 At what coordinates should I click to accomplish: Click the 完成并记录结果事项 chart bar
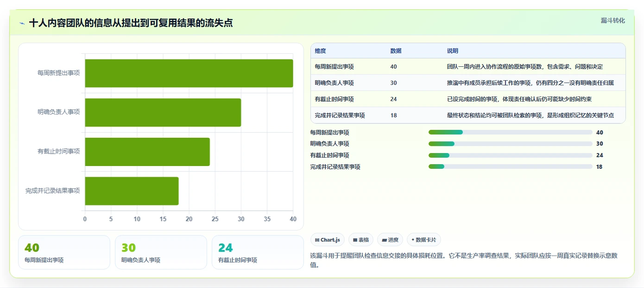(x=132, y=191)
